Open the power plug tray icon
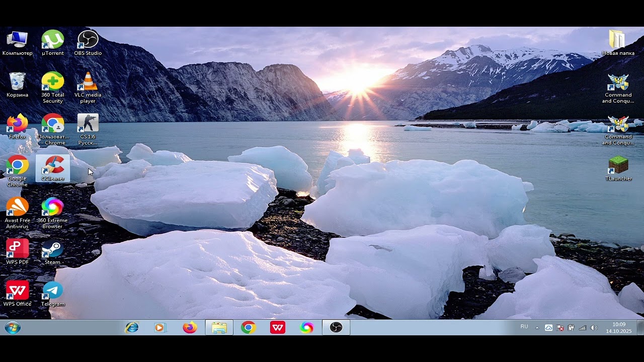This screenshot has width=644, height=362. (x=571, y=328)
